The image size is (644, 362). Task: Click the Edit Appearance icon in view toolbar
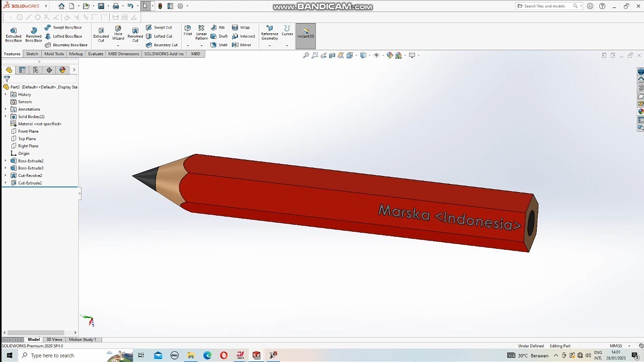[x=389, y=55]
